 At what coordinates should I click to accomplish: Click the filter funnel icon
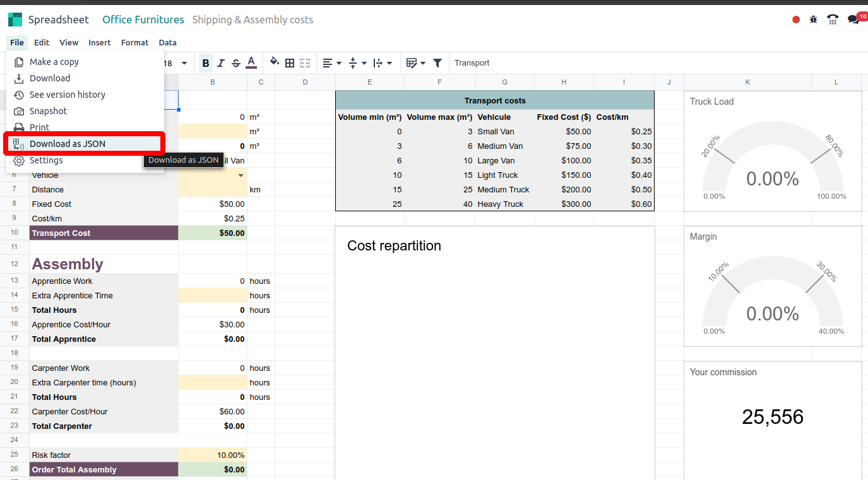(437, 63)
